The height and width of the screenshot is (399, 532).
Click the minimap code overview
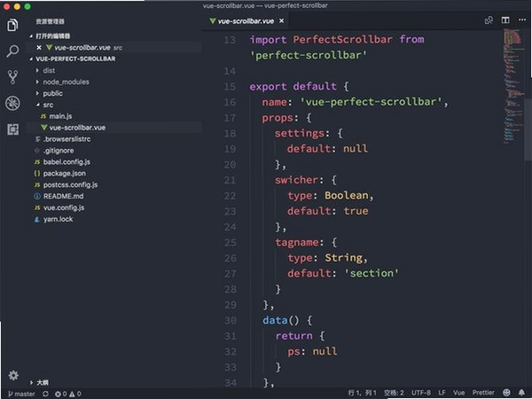click(513, 87)
